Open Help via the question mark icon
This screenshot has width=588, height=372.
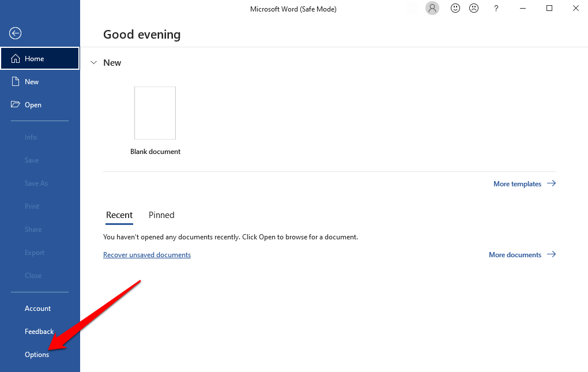coord(496,9)
